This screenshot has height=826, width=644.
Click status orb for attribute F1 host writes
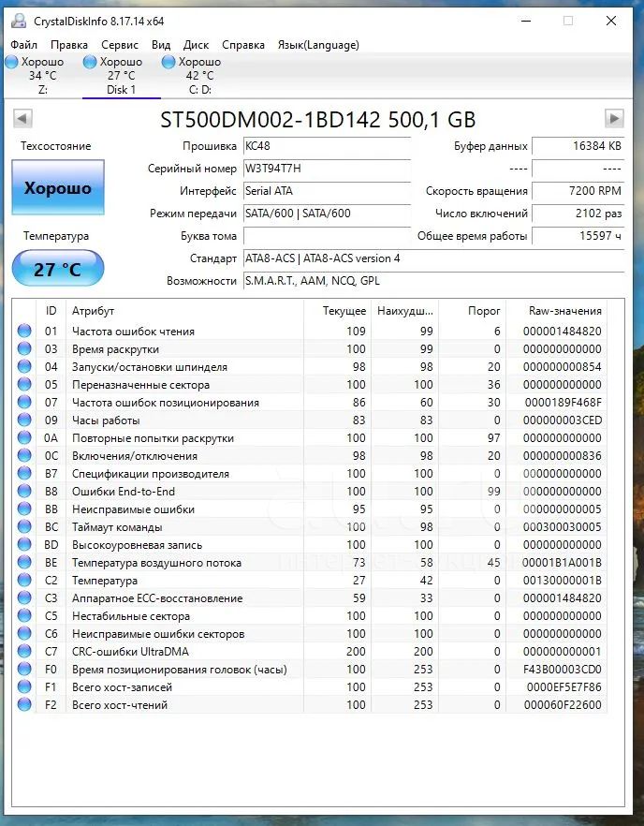pos(24,686)
